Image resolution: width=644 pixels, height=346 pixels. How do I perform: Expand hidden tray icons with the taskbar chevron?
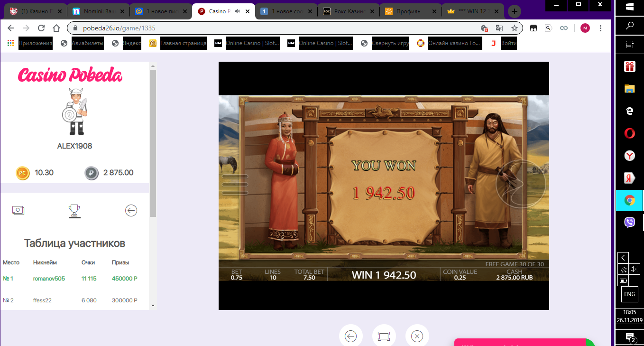coord(622,257)
